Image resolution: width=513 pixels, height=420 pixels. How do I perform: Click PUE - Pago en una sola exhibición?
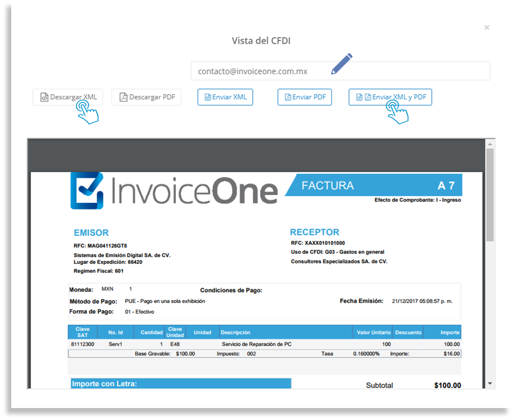coord(165,301)
